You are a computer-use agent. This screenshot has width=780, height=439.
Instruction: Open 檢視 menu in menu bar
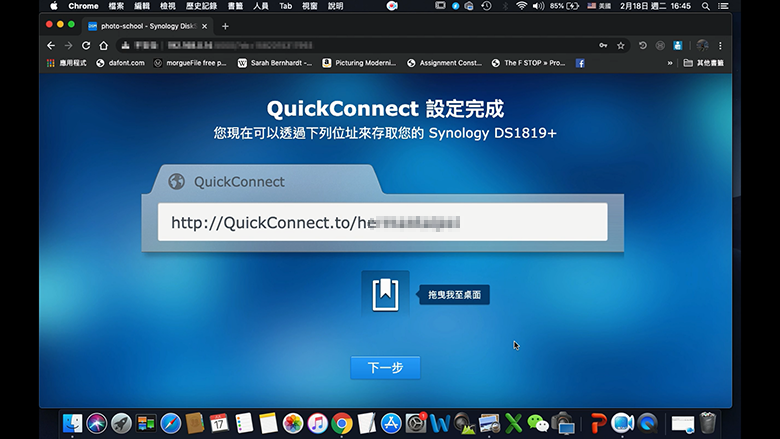168,6
